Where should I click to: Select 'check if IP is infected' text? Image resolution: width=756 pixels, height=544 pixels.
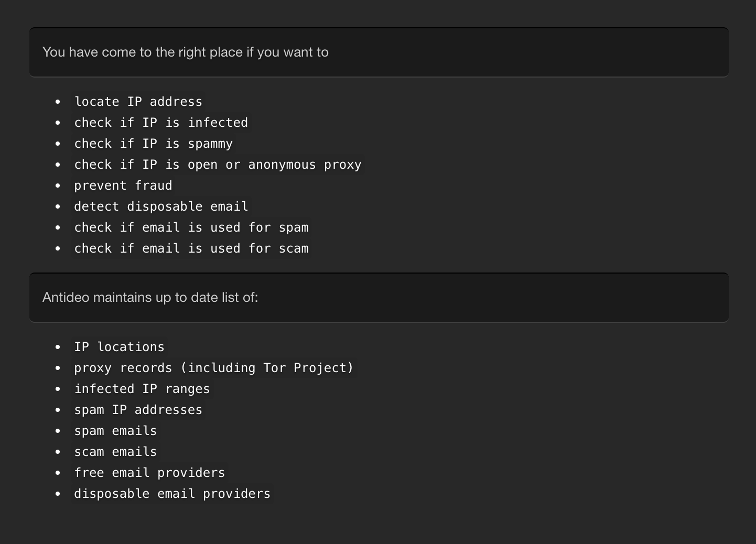(x=160, y=123)
